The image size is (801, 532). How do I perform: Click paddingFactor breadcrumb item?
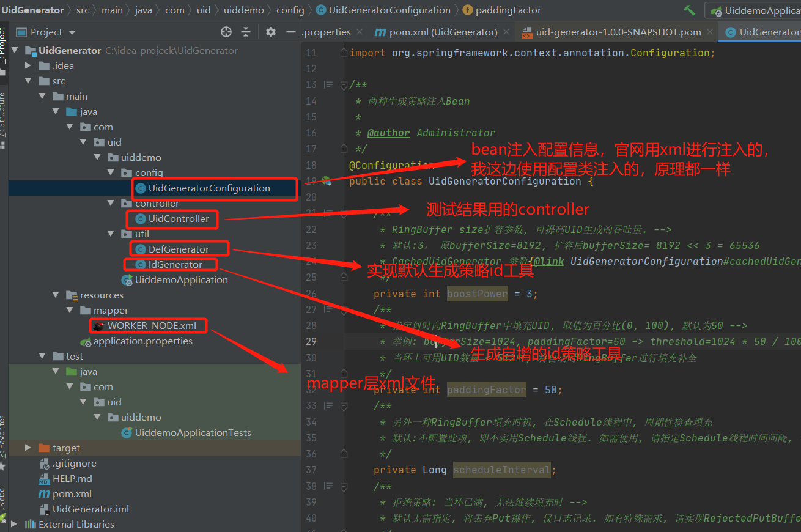501,10
